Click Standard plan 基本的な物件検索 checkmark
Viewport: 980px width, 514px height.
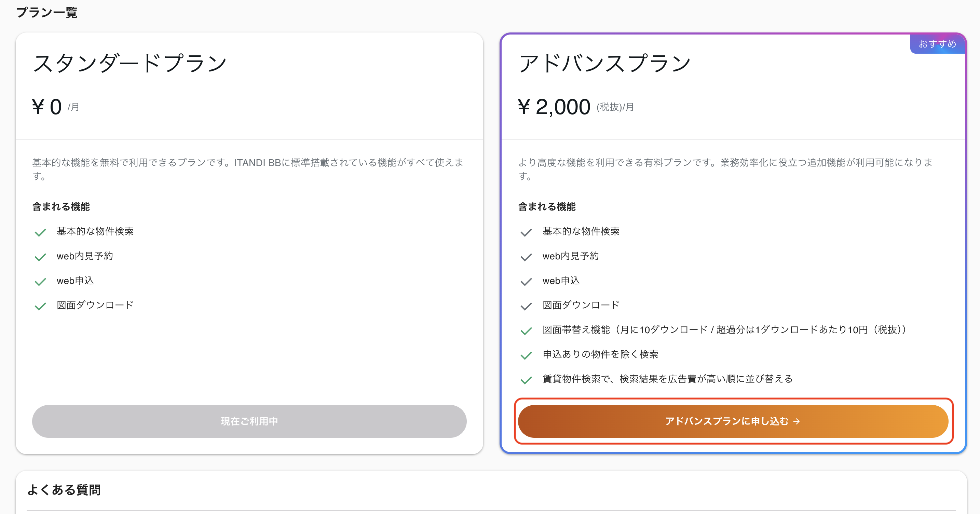click(x=40, y=232)
